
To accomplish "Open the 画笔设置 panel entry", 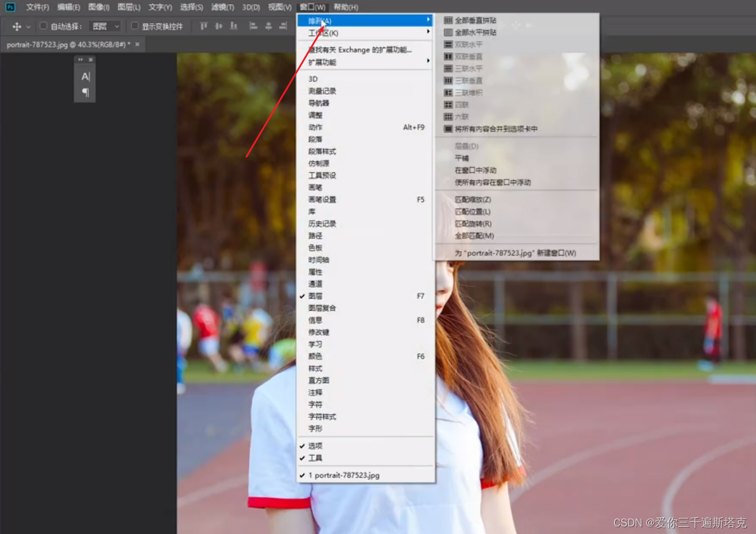I will coord(365,199).
